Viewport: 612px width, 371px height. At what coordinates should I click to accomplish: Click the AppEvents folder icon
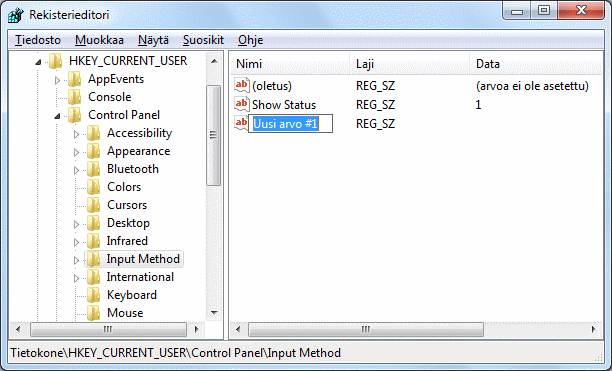[74, 79]
